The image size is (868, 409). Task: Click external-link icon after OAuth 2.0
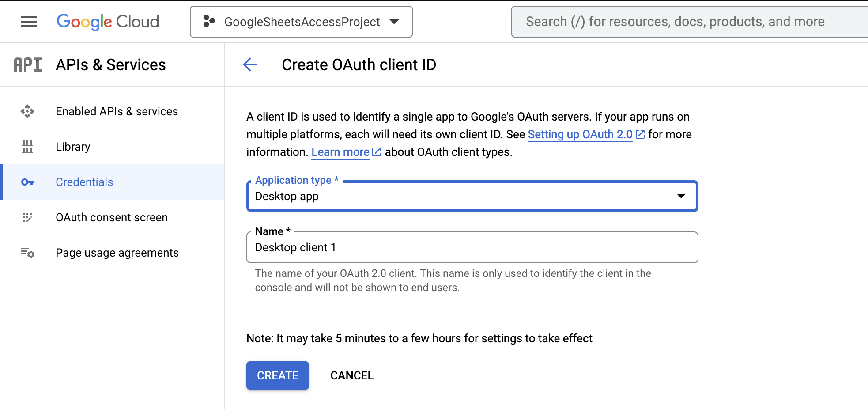pos(640,134)
